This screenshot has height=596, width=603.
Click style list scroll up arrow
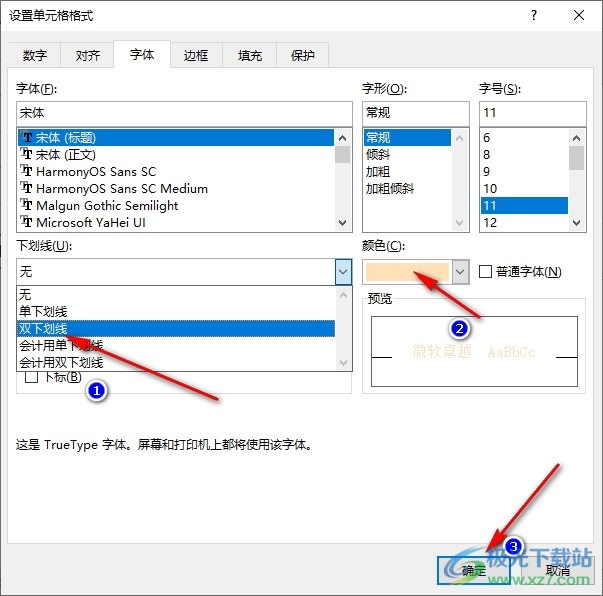click(460, 138)
